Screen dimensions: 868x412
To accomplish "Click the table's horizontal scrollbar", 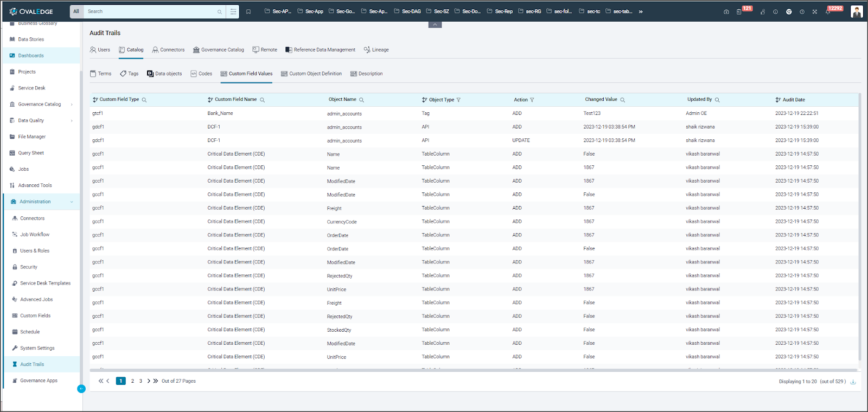I will pyautogui.click(x=473, y=370).
